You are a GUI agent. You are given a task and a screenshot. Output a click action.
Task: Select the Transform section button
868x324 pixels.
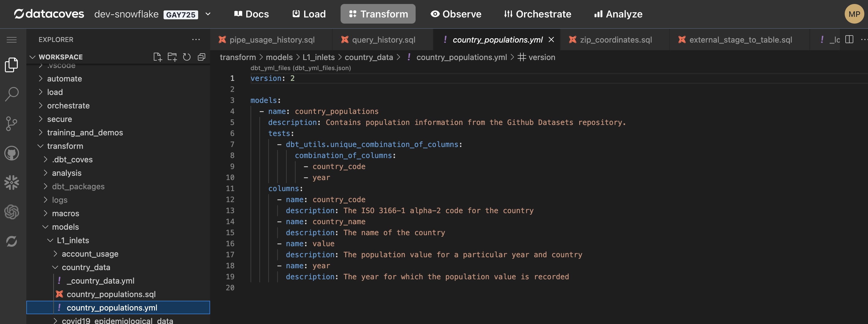378,14
